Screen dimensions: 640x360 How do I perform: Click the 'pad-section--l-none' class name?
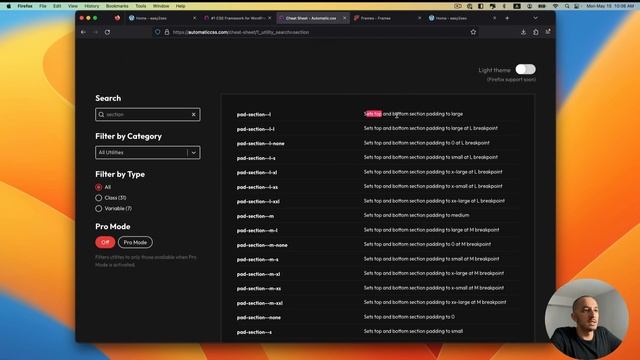[x=260, y=144]
